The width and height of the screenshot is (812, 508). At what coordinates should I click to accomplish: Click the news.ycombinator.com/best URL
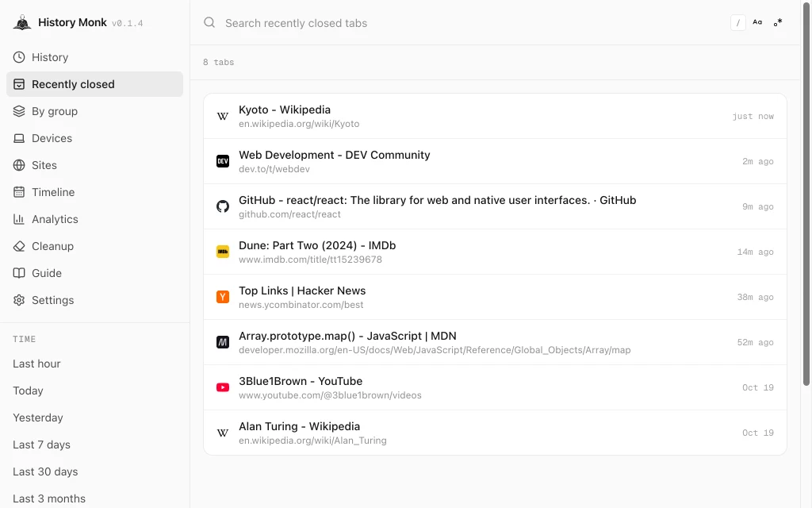point(301,305)
